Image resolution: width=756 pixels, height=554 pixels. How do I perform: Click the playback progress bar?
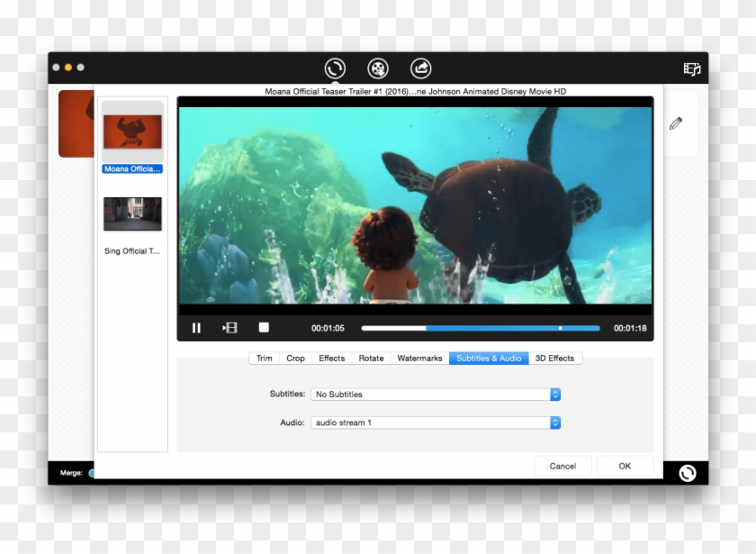coord(481,328)
